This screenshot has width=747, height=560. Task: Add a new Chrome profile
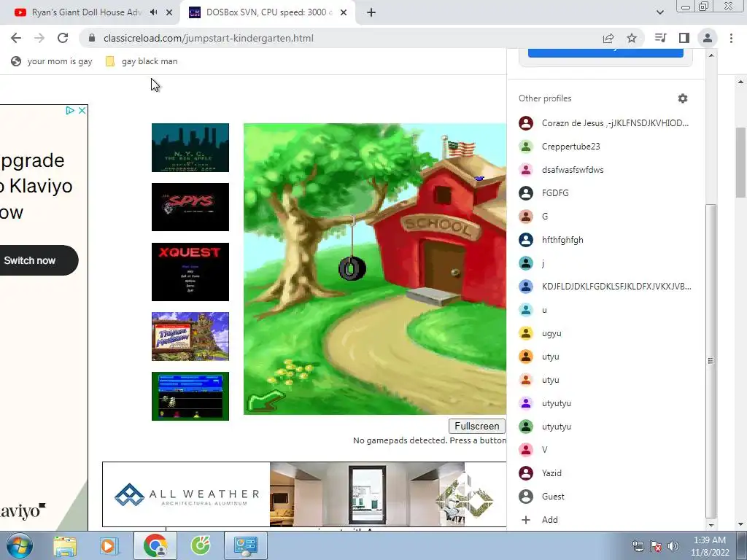605,519
